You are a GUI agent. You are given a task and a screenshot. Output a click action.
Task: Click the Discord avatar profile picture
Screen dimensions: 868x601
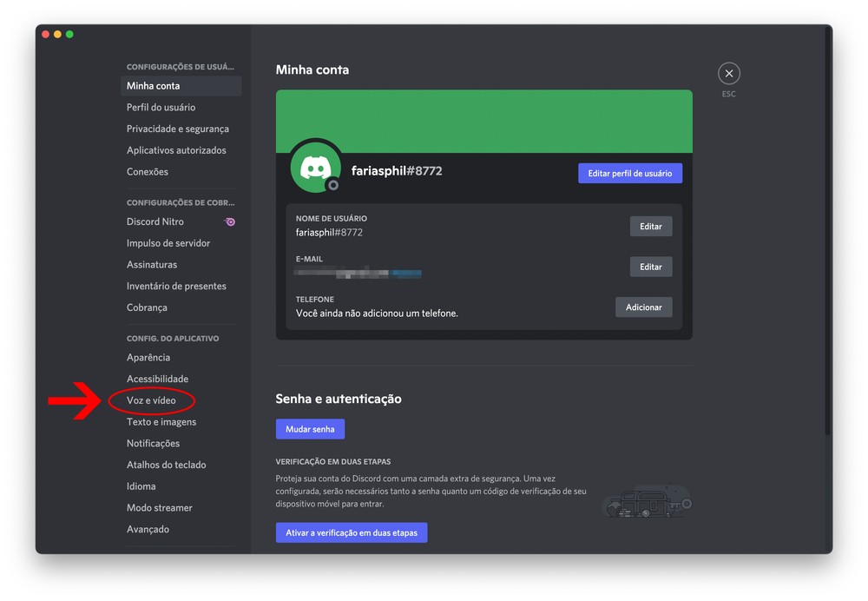coord(315,165)
